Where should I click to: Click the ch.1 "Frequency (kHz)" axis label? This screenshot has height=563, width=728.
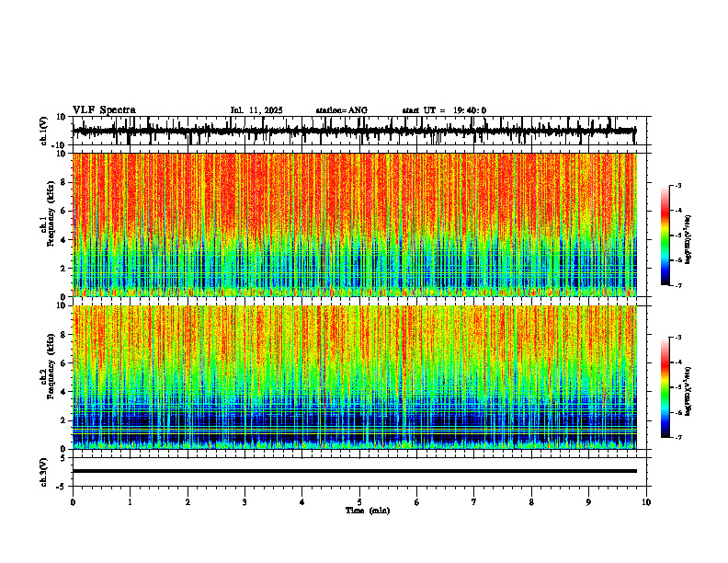51,213
